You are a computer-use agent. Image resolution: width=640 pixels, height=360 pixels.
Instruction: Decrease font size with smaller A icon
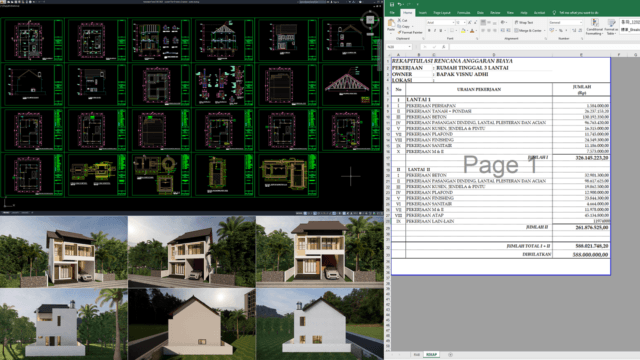[475, 22]
